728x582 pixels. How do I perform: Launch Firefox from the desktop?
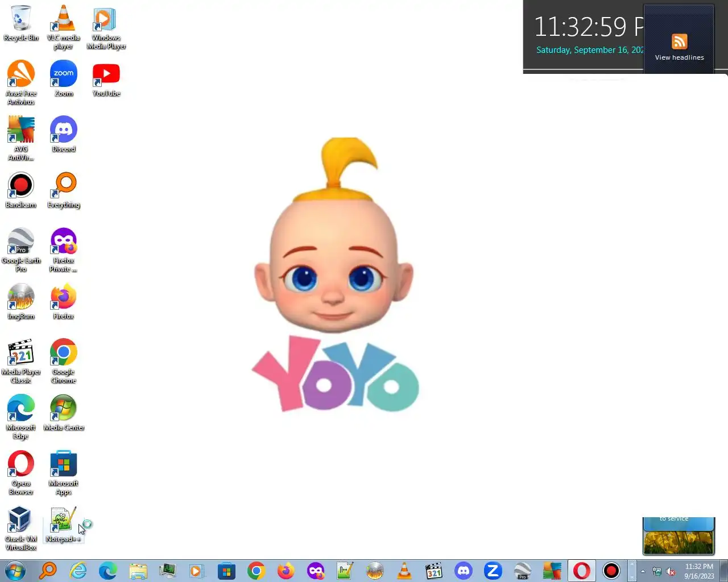[64, 301]
